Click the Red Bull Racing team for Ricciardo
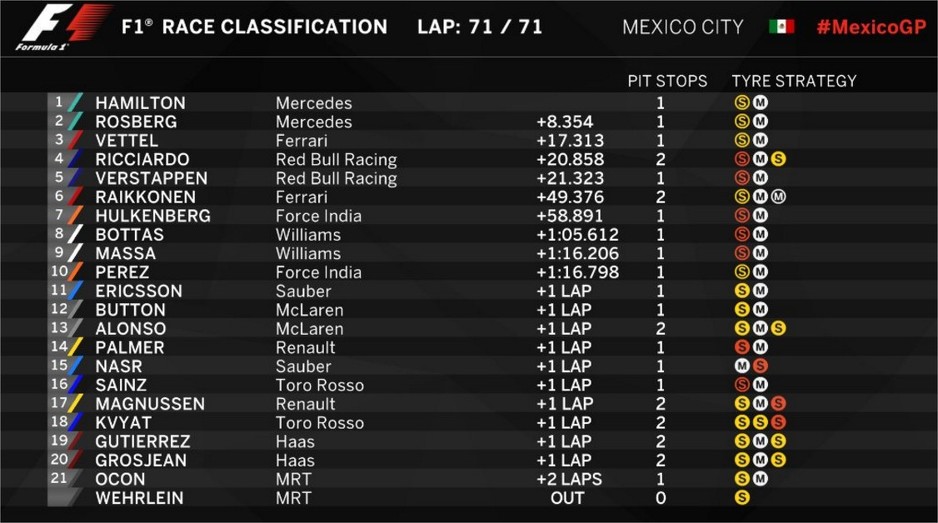 pos(336,160)
